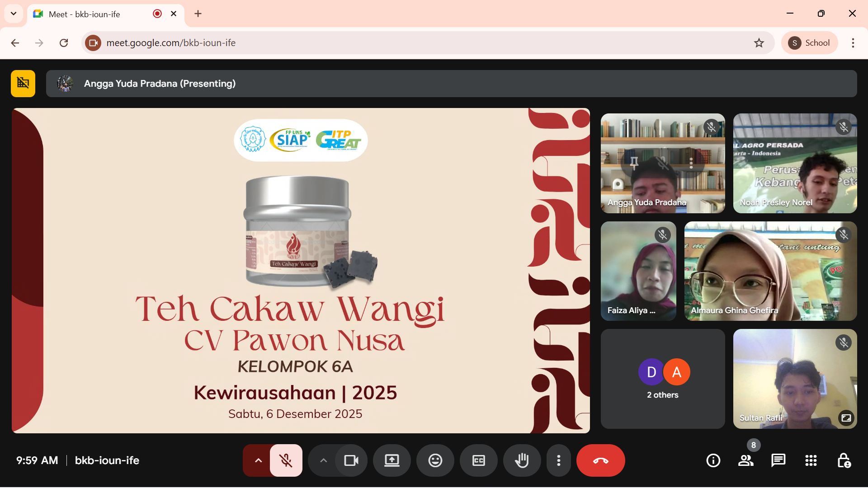Close the Meet browser tab
Image resolution: width=868 pixels, height=488 pixels.
(x=174, y=14)
